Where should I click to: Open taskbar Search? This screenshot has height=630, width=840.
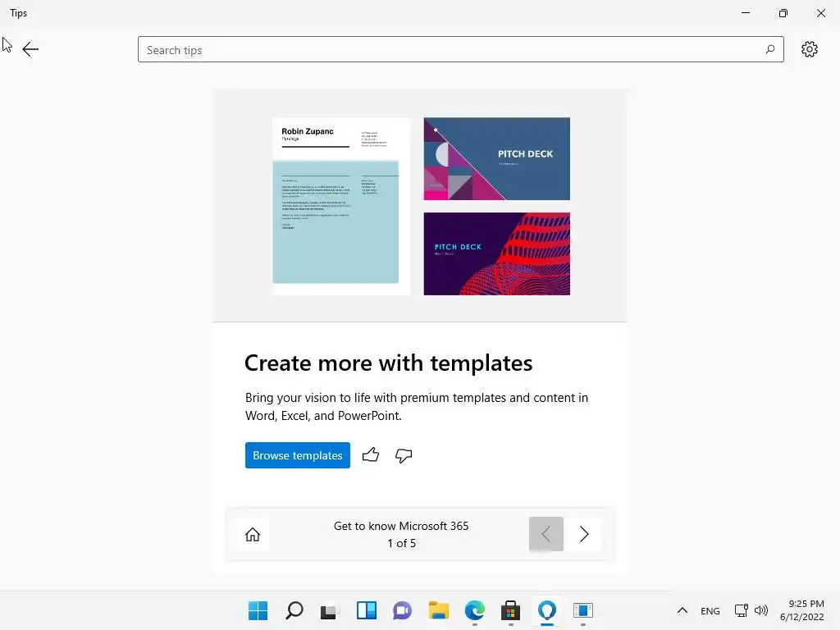click(294, 610)
